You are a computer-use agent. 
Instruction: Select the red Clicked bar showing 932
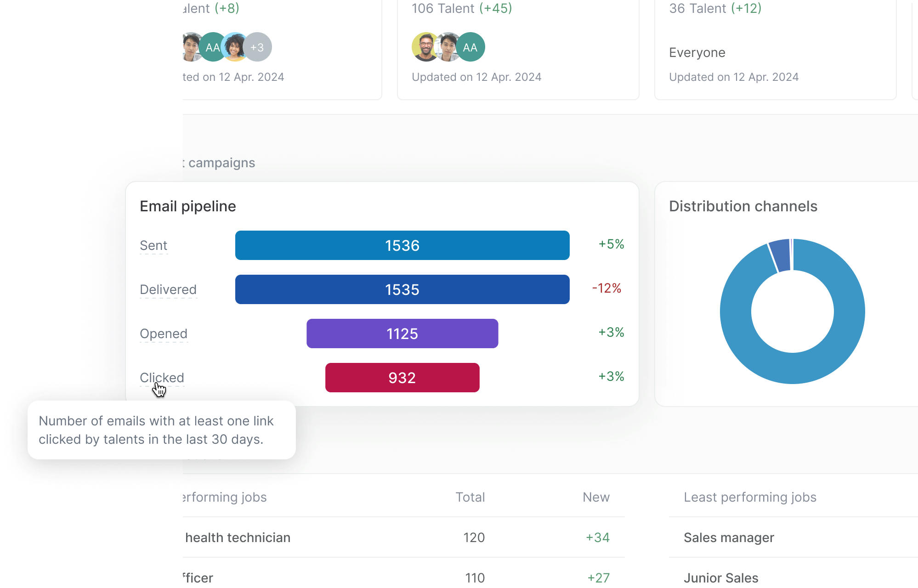(402, 378)
